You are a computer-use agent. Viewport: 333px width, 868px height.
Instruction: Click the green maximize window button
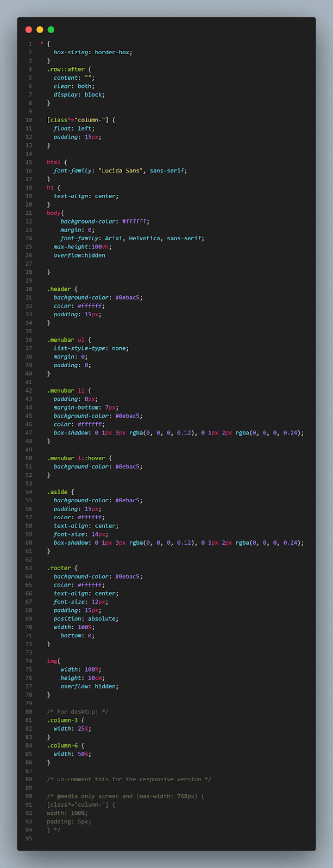click(x=51, y=30)
